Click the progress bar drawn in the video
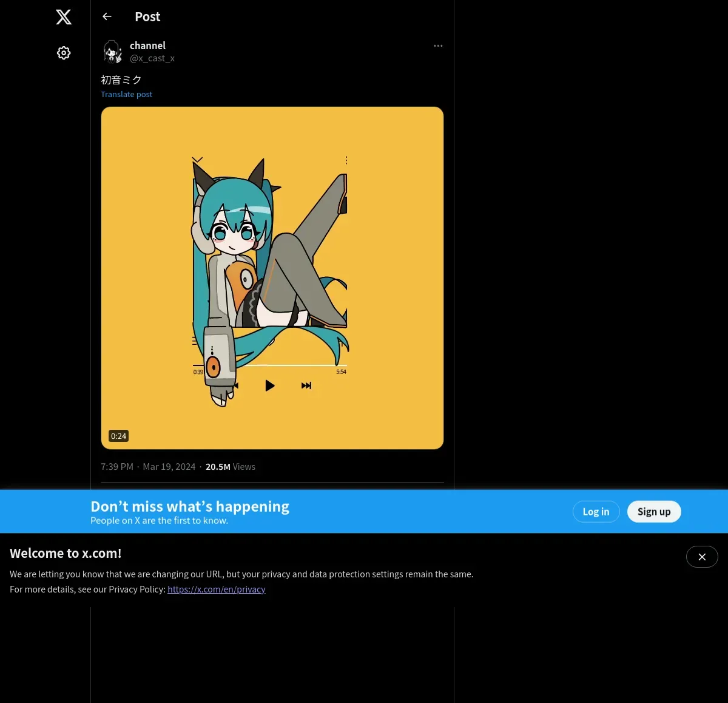The width and height of the screenshot is (728, 703). pos(270,365)
